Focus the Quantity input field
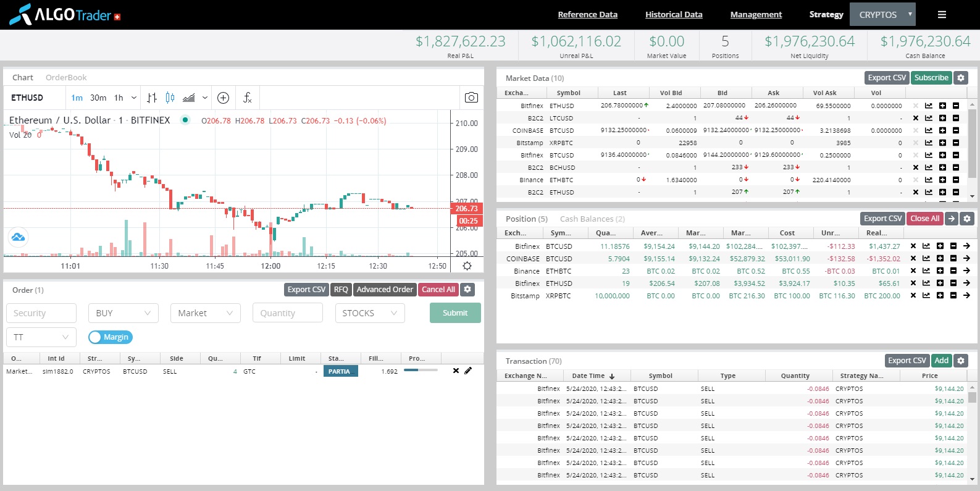The height and width of the screenshot is (491, 980). pyautogui.click(x=288, y=313)
